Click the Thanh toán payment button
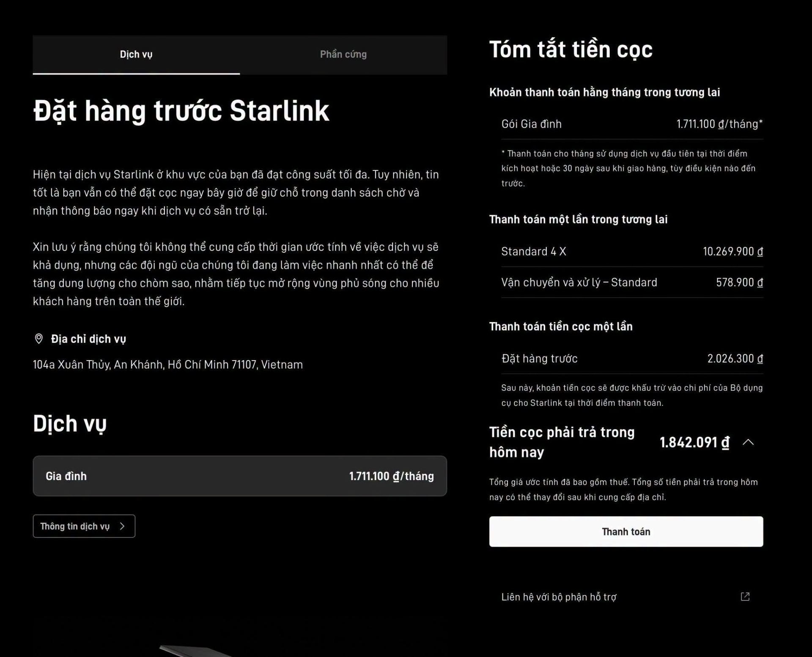The width and height of the screenshot is (812, 657). [x=626, y=531]
